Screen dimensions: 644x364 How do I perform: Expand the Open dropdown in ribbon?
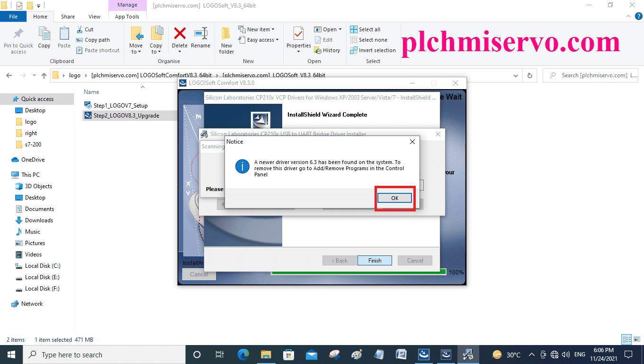pyautogui.click(x=328, y=29)
